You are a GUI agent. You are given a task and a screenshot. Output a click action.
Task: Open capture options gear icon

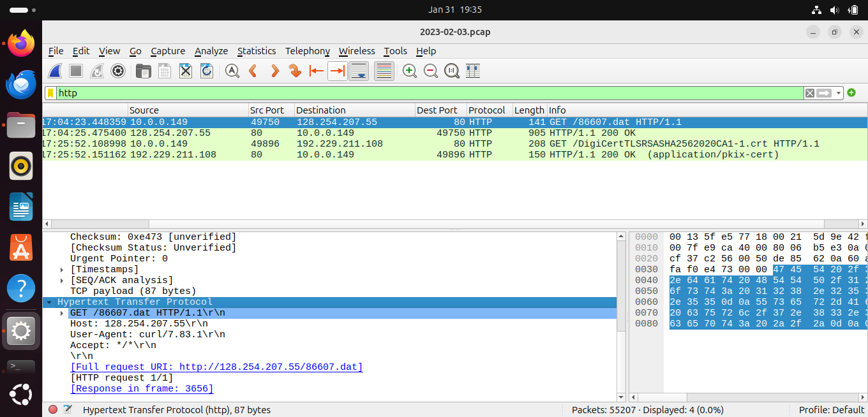pos(118,71)
